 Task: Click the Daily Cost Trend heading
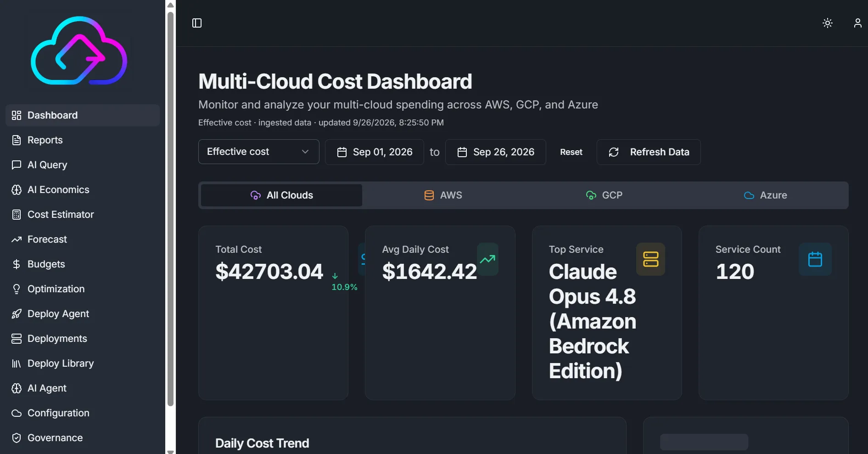coord(262,443)
